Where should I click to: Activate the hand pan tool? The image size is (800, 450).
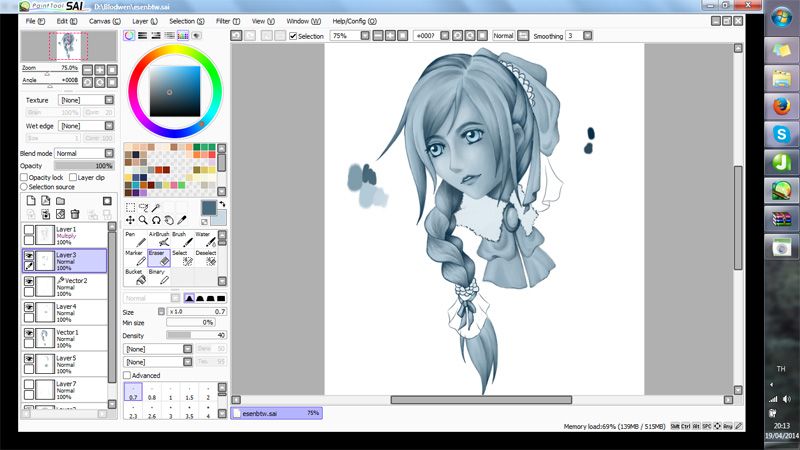169,220
